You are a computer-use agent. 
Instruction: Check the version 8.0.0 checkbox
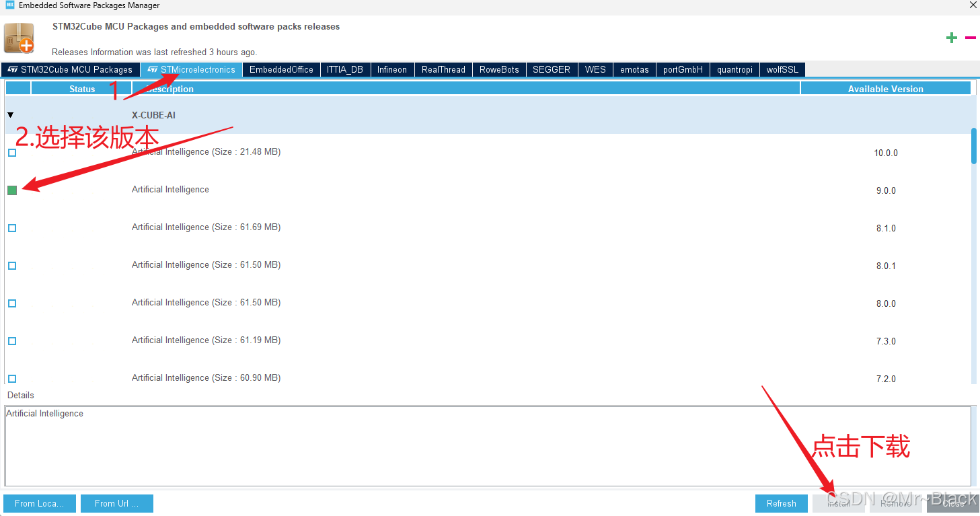click(x=12, y=303)
